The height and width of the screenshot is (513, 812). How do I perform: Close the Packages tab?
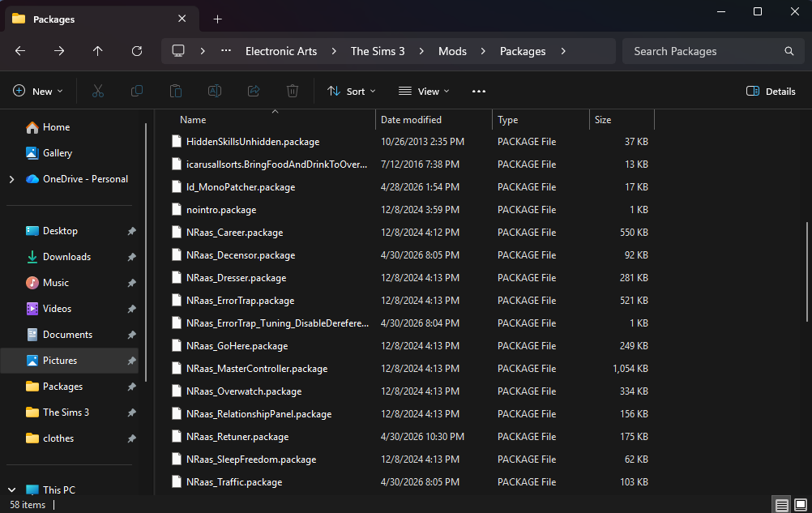coord(182,19)
